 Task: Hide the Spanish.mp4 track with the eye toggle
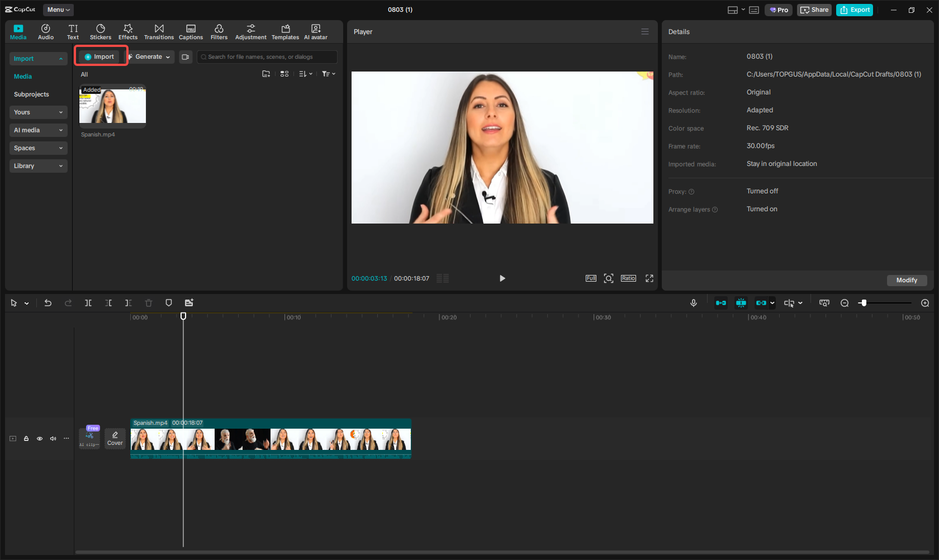pyautogui.click(x=39, y=439)
